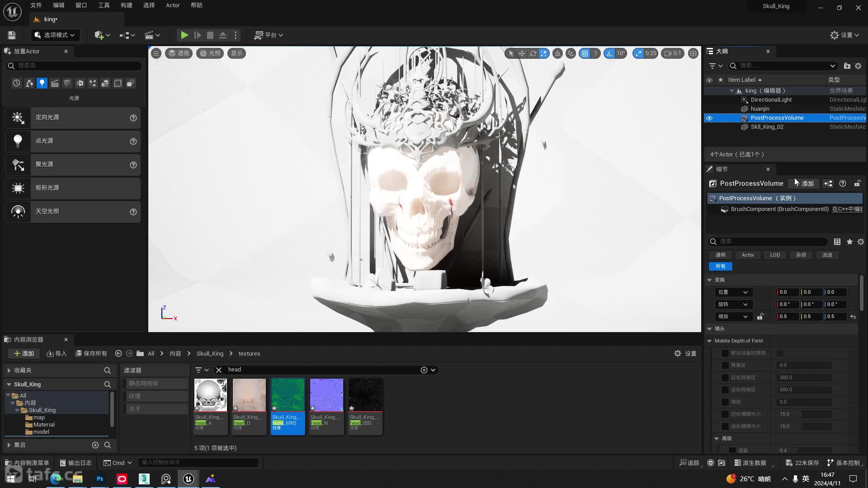Select the viewport Scale tool
This screenshot has width=868, height=488.
pyautogui.click(x=544, y=53)
